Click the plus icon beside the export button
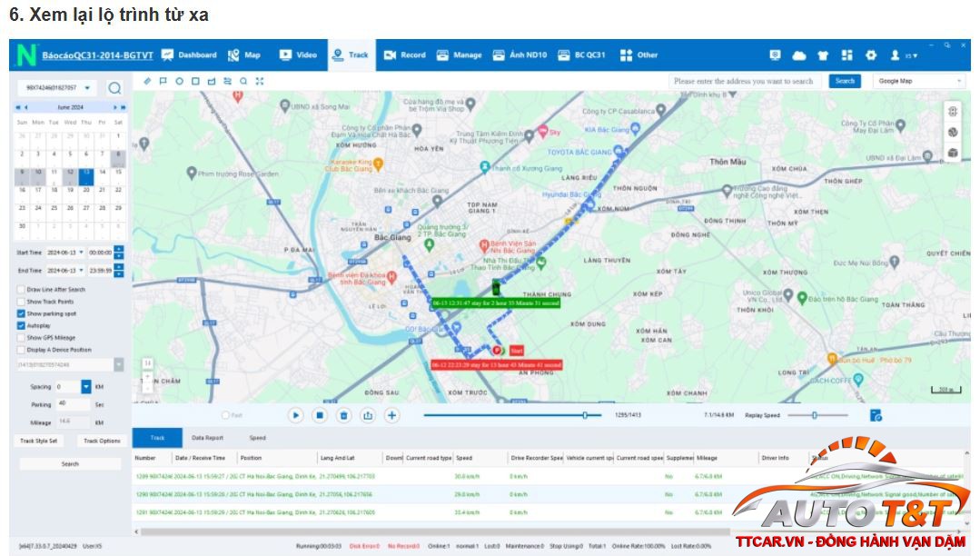The image size is (980, 556). click(392, 415)
